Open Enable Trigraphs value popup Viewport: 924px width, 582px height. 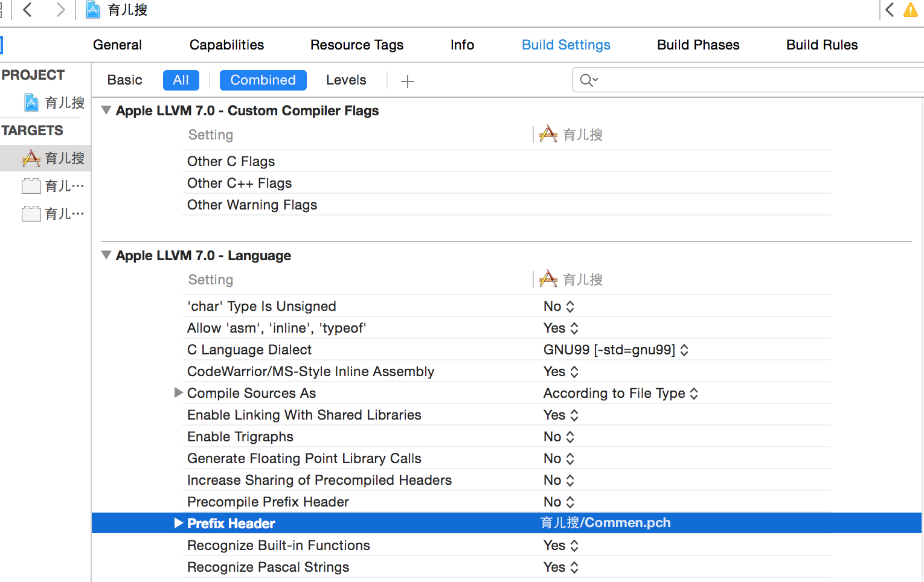coord(559,436)
